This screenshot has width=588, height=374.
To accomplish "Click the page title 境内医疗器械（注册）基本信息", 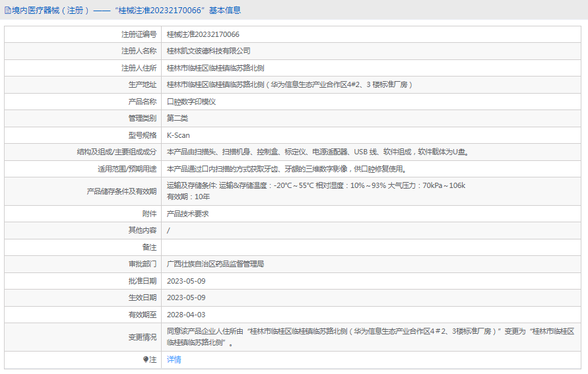I will pyautogui.click(x=126, y=11).
